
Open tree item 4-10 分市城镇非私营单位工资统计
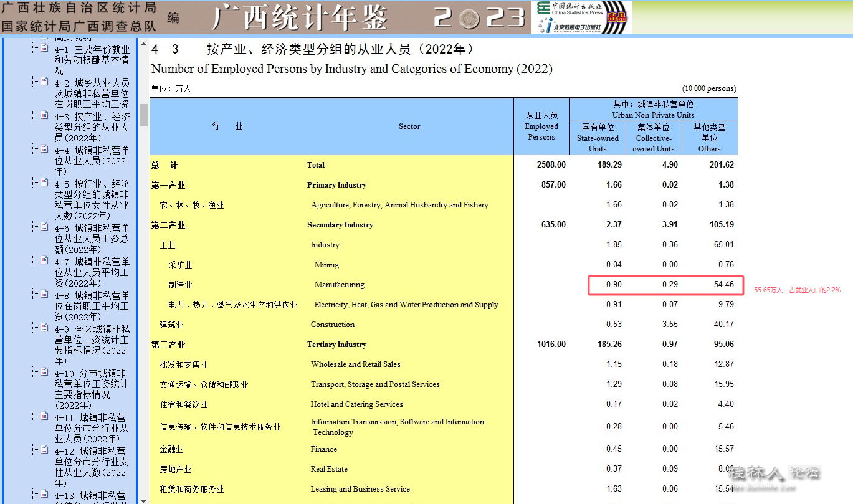[92, 389]
